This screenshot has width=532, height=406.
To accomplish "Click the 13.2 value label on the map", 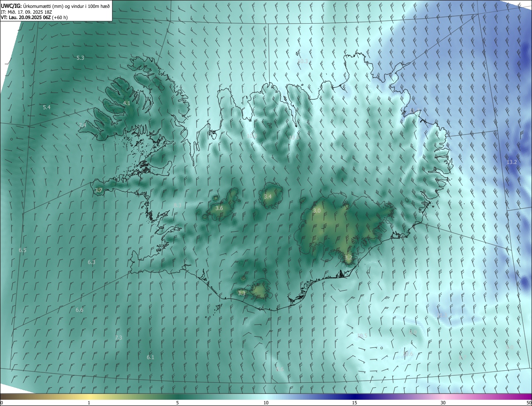I will 512,162.
